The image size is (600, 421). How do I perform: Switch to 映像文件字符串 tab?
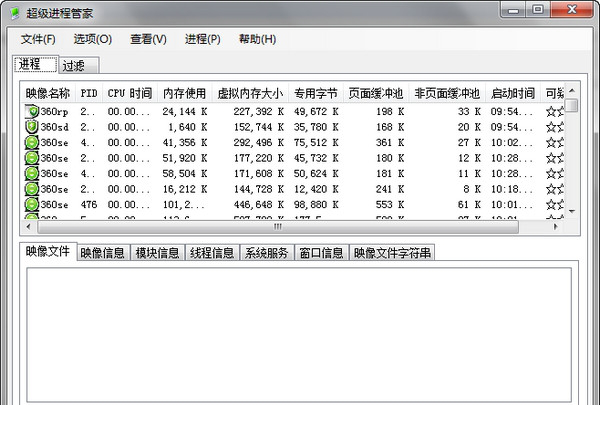(x=392, y=253)
